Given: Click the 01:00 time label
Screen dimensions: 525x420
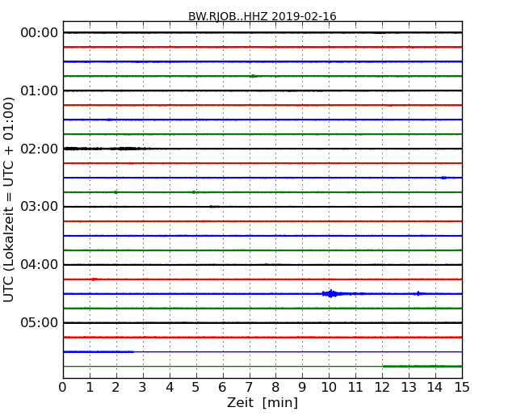Looking at the screenshot, I should point(40,90).
